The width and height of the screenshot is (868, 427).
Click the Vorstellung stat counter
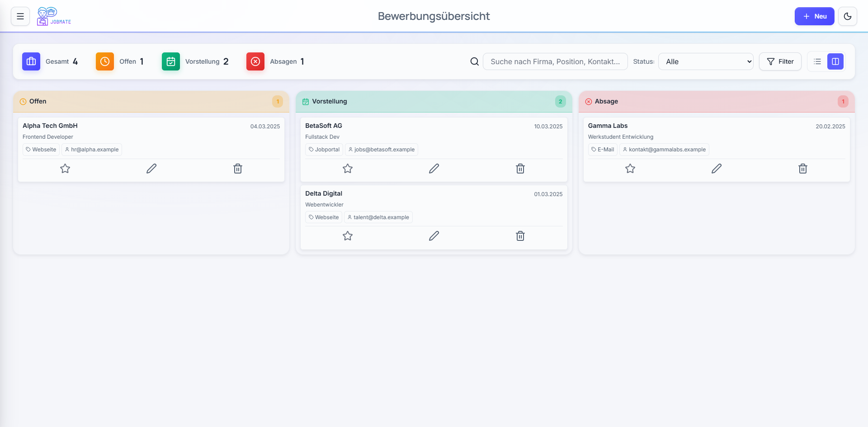coord(195,61)
